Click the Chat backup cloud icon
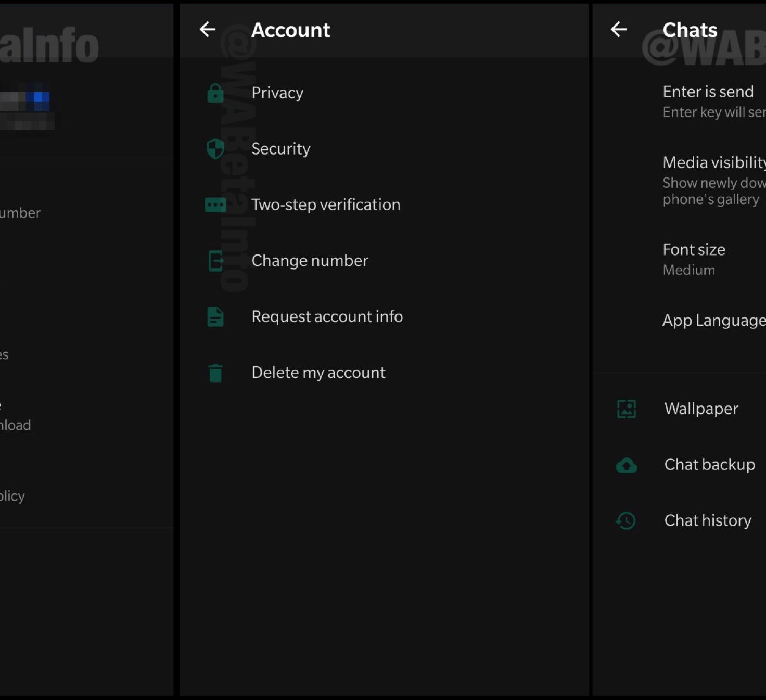Viewport: 766px width, 700px height. point(627,465)
